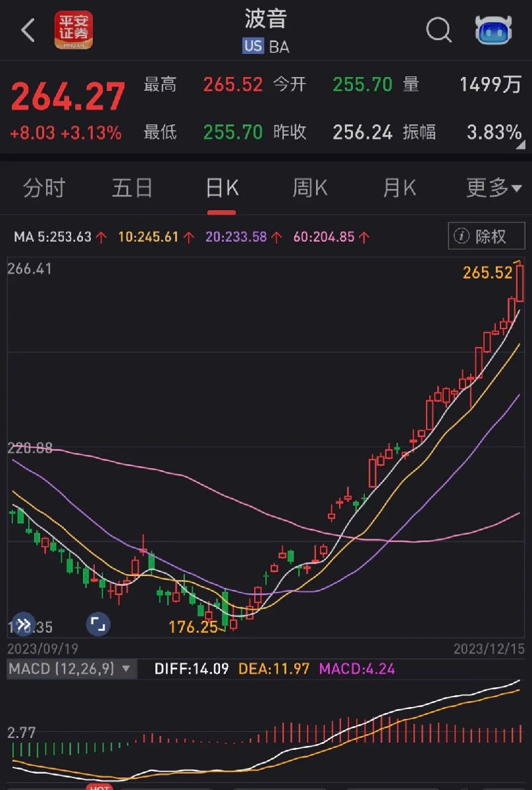This screenshot has width=532, height=790.
Task: Tap volume value 1499万
Action: coord(491,85)
